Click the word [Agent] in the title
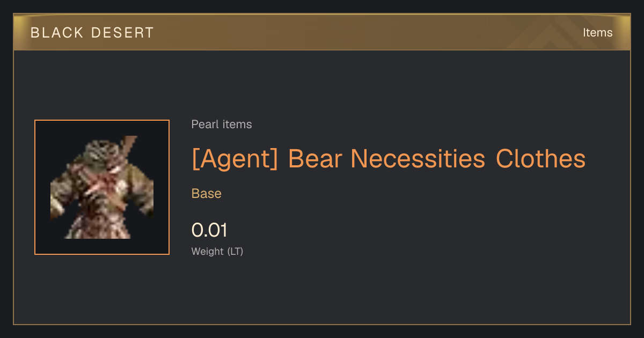Image resolution: width=644 pixels, height=338 pixels. point(235,159)
